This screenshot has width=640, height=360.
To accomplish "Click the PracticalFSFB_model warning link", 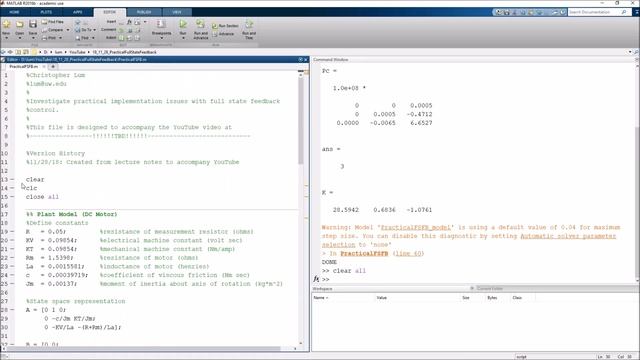I will point(416,227).
